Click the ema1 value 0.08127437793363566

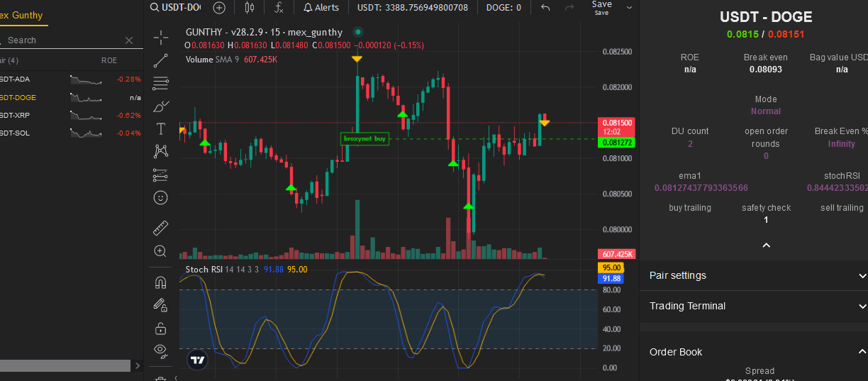(701, 188)
